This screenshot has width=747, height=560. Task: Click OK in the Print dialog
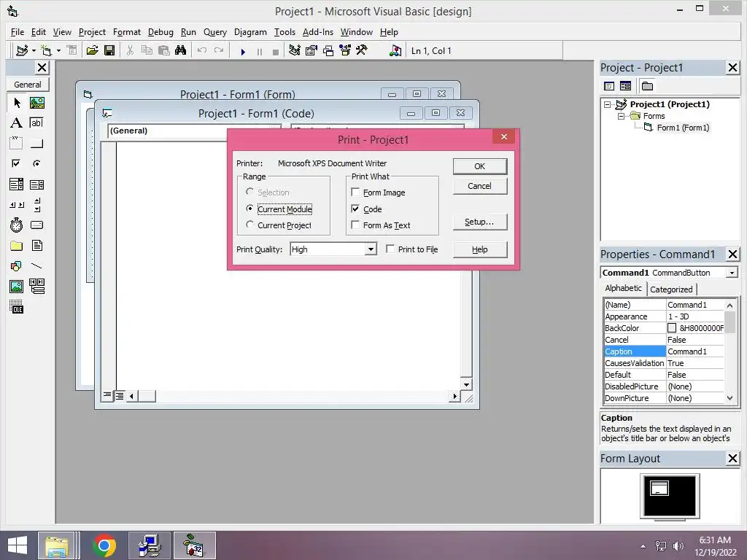pyautogui.click(x=480, y=166)
